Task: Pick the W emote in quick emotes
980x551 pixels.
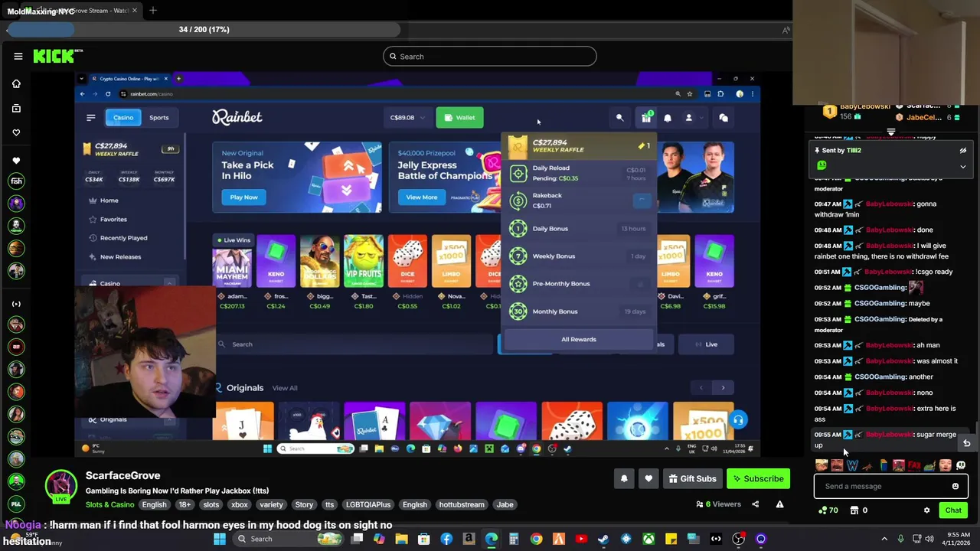Action: pos(852,465)
